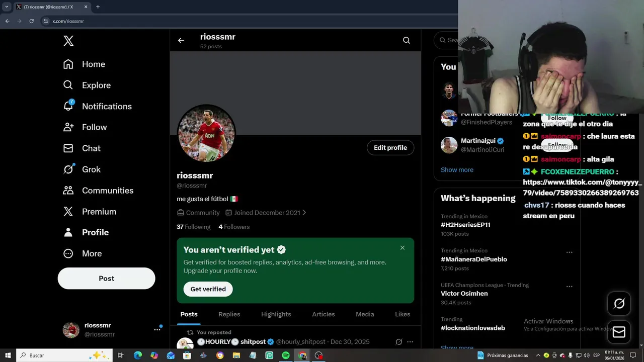Open the 37 Following list
The image size is (644, 362).
click(x=193, y=227)
